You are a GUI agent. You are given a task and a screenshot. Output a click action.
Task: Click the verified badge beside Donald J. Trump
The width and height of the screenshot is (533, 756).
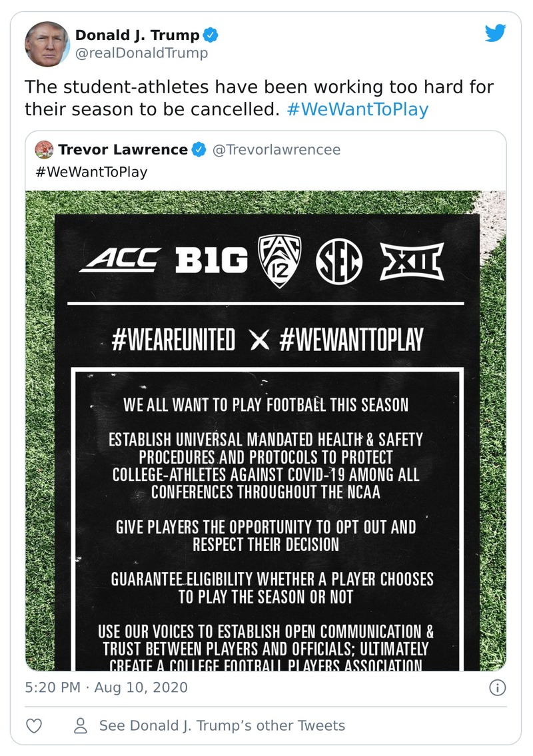click(211, 35)
